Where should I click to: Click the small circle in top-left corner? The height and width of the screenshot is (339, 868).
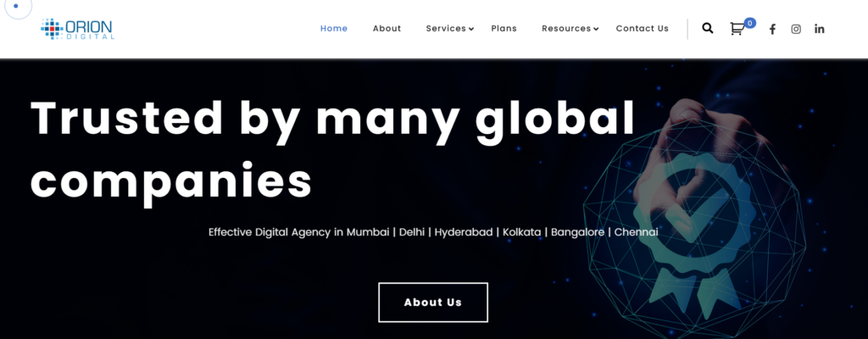tap(15, 6)
